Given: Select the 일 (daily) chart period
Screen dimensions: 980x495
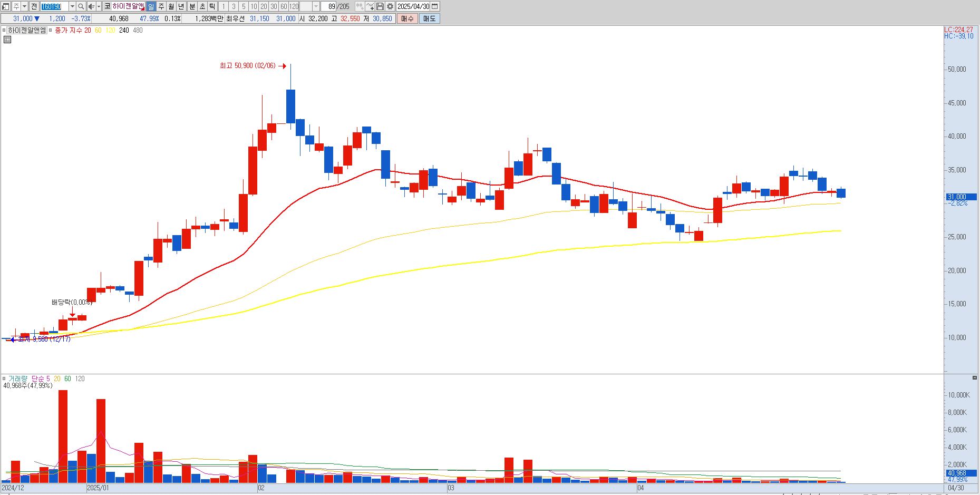Looking at the screenshot, I should pyautogui.click(x=151, y=6).
